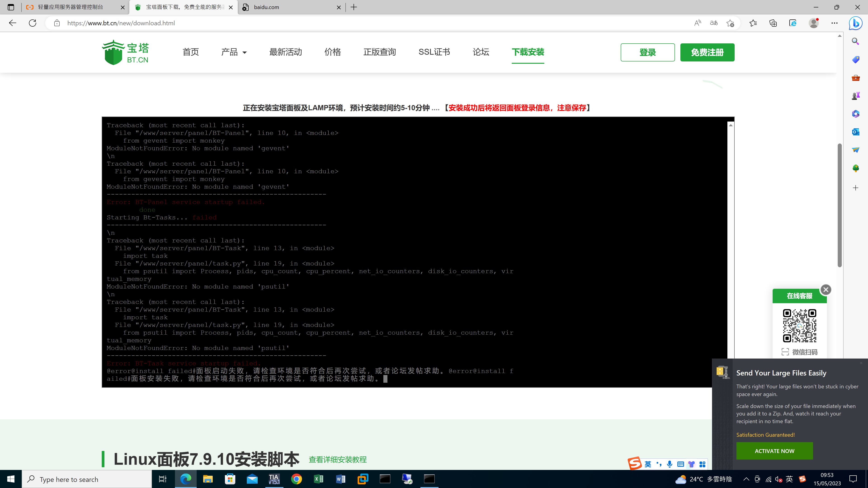Screen dimensions: 868x488
Task: Expand the 产品 dropdown menu
Action: [x=234, y=52]
